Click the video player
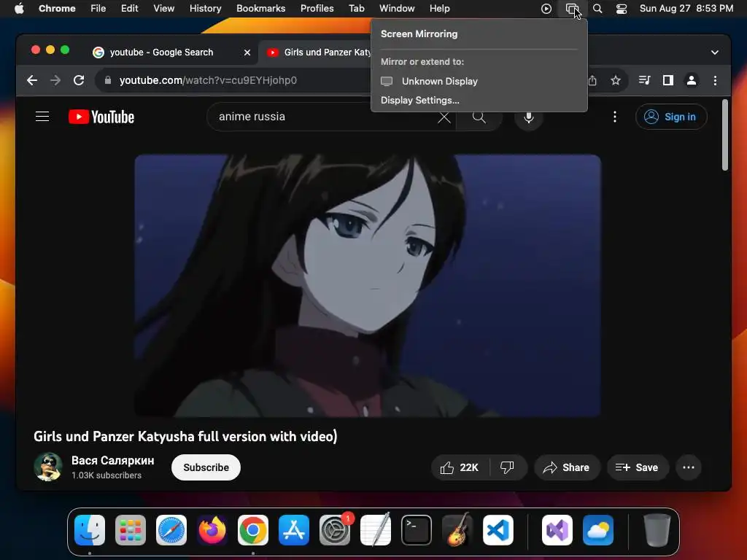The width and height of the screenshot is (747, 560). click(368, 286)
